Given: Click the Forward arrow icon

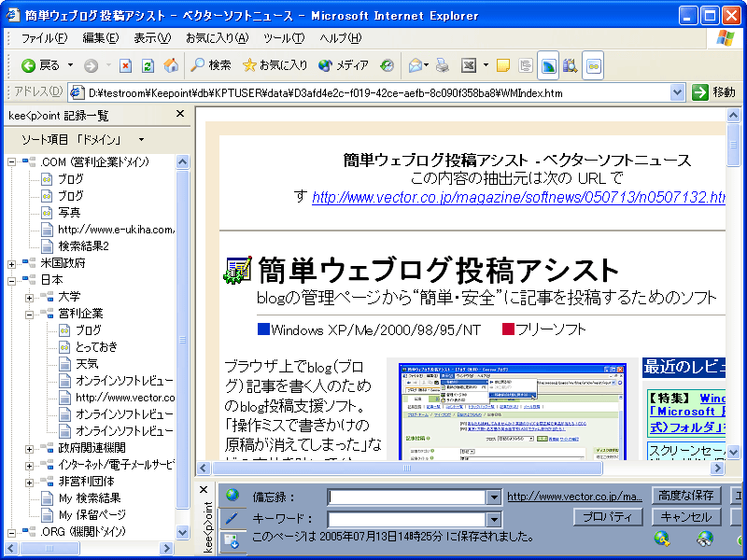Looking at the screenshot, I should [x=91, y=65].
